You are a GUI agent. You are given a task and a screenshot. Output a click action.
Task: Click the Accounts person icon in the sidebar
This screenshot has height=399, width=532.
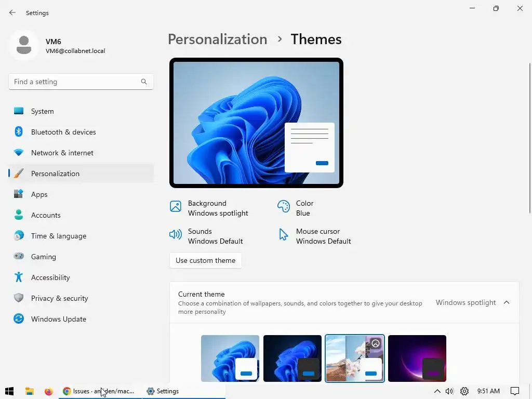pos(19,215)
